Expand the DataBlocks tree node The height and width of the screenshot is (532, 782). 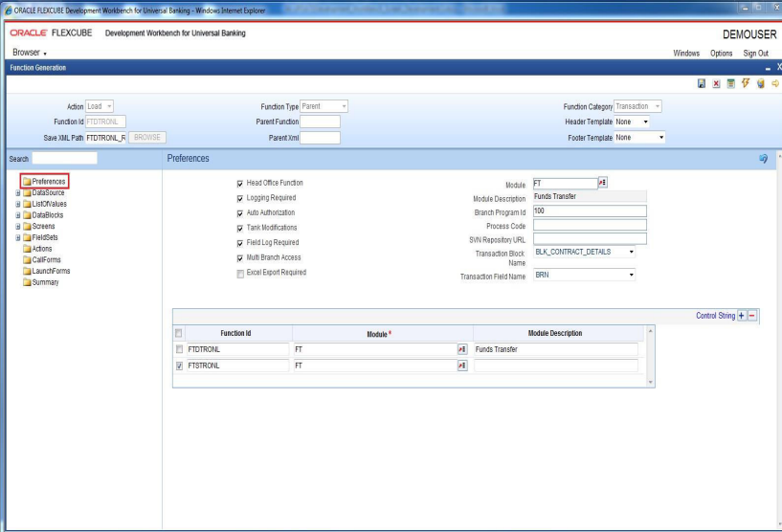coord(18,215)
